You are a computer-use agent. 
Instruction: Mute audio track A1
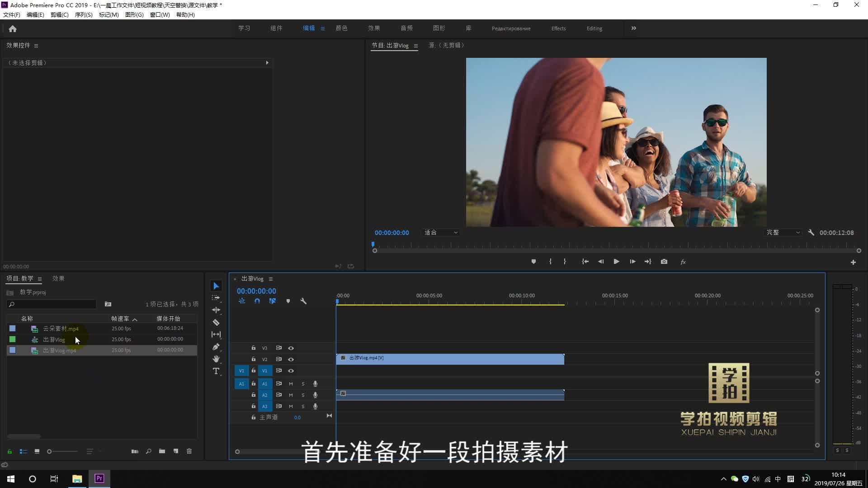point(291,384)
